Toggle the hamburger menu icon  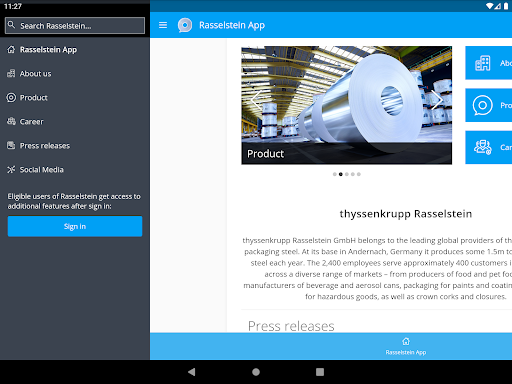click(163, 25)
